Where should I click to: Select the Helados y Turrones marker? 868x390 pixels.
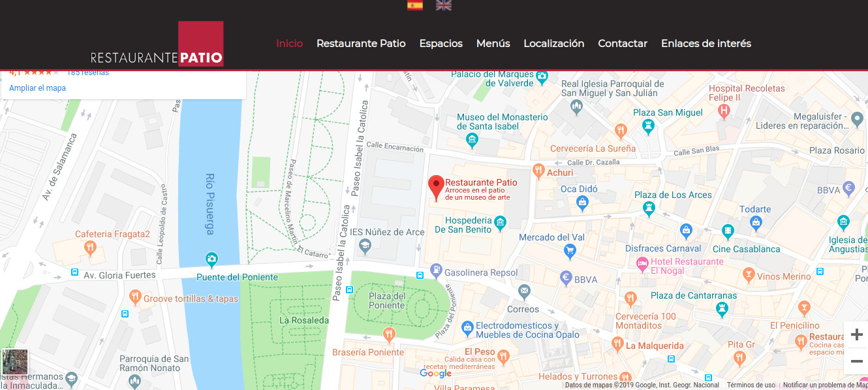click(x=625, y=377)
